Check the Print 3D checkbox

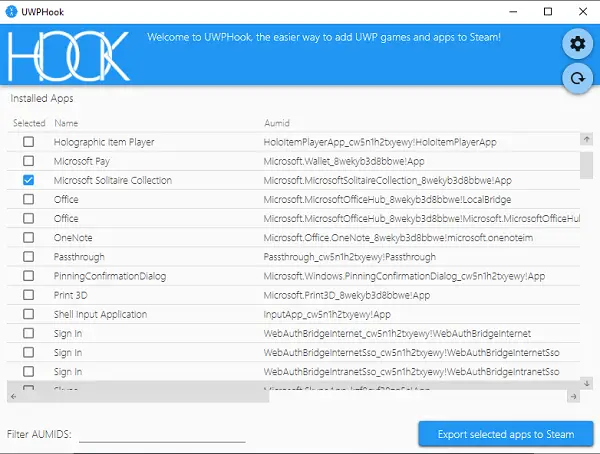click(28, 295)
